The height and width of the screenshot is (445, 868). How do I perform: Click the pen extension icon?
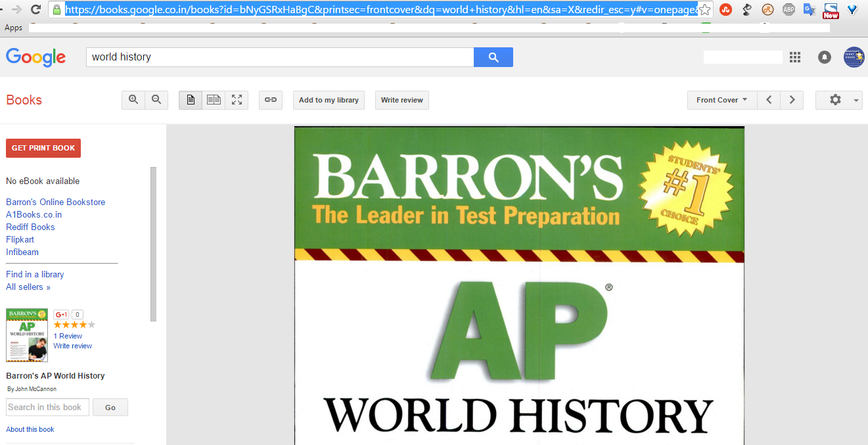[747, 9]
